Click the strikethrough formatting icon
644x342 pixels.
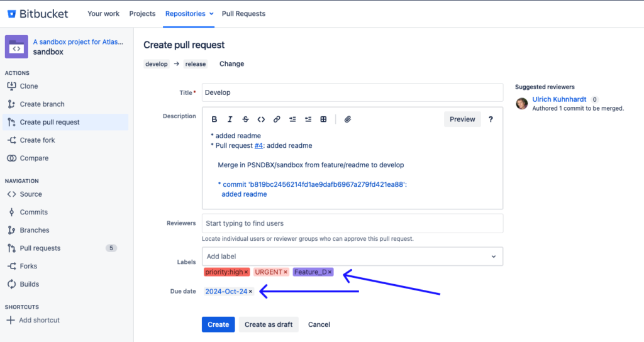point(245,119)
